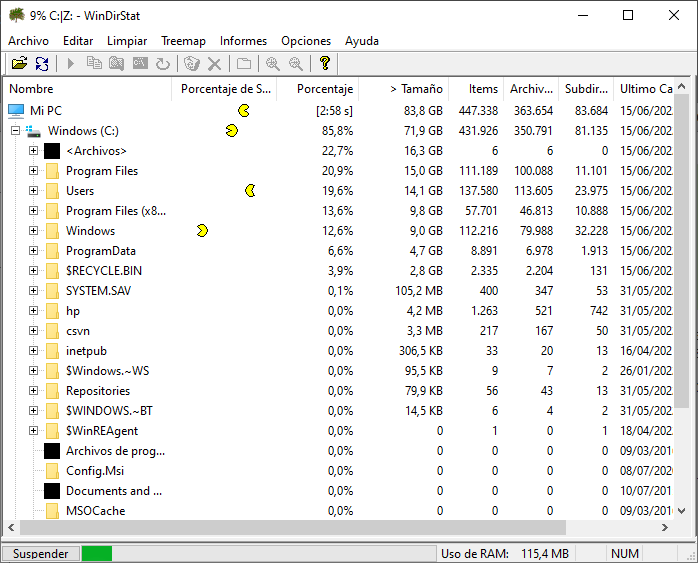Click the black Documents and... icon
The image size is (698, 563).
[x=52, y=491]
